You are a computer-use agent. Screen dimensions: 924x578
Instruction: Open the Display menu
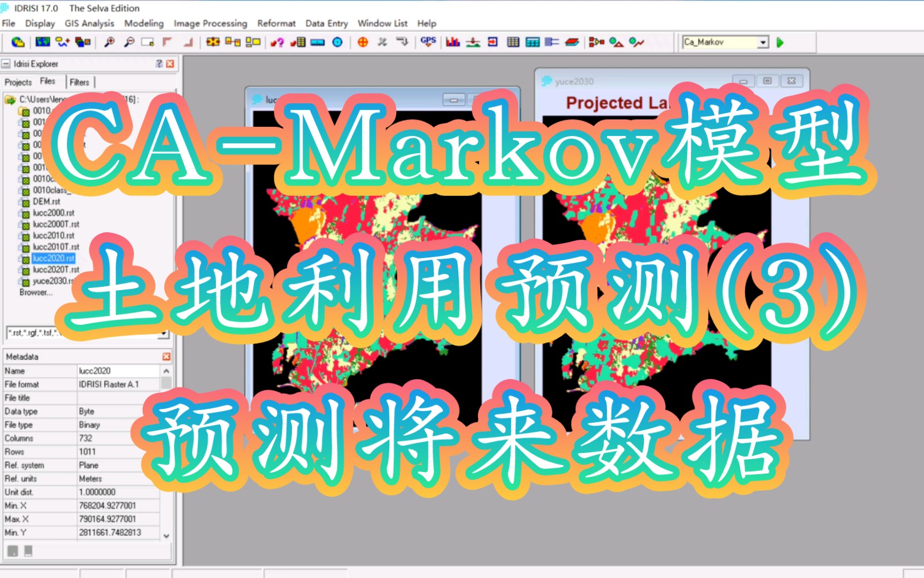pyautogui.click(x=40, y=24)
